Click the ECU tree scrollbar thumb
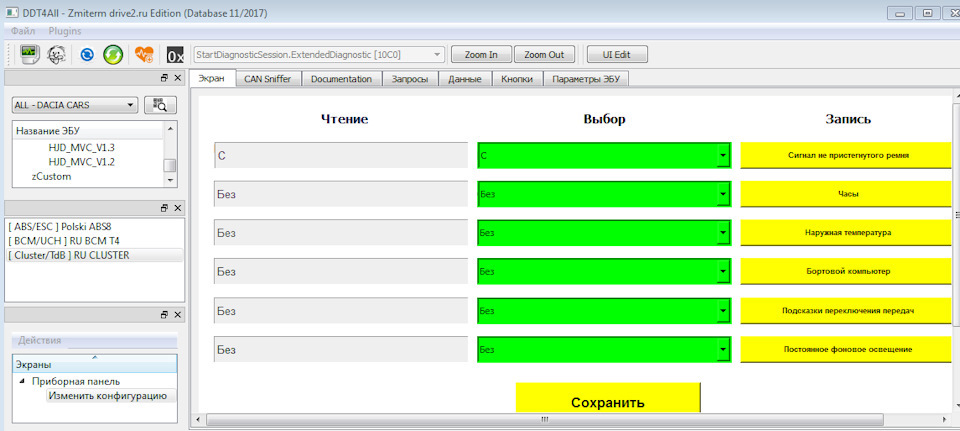 click(170, 165)
